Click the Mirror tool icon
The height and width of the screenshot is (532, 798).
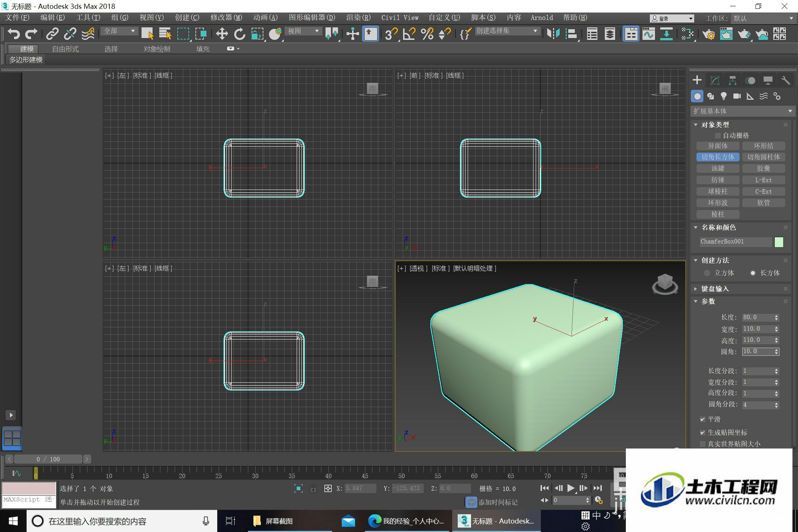553,34
